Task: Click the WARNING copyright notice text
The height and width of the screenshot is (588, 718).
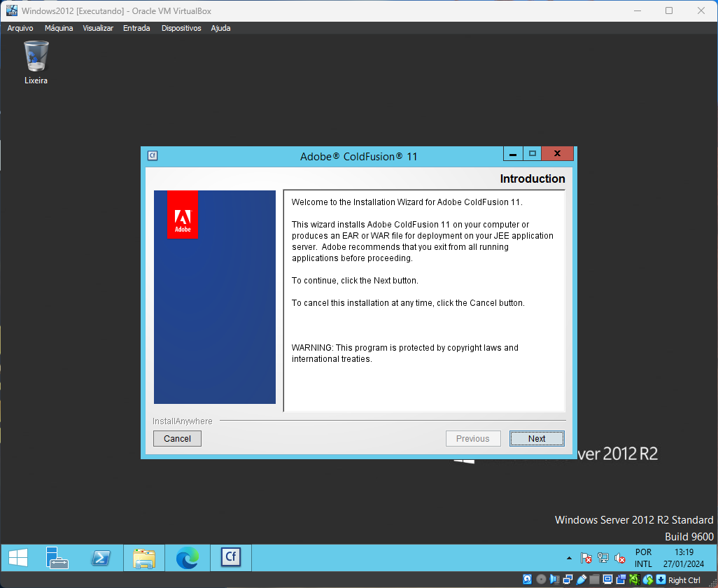Action: 404,353
